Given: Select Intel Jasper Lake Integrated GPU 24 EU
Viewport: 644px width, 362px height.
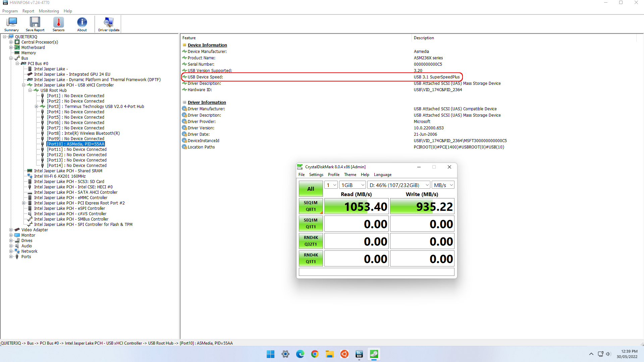Looking at the screenshot, I should pos(72,74).
